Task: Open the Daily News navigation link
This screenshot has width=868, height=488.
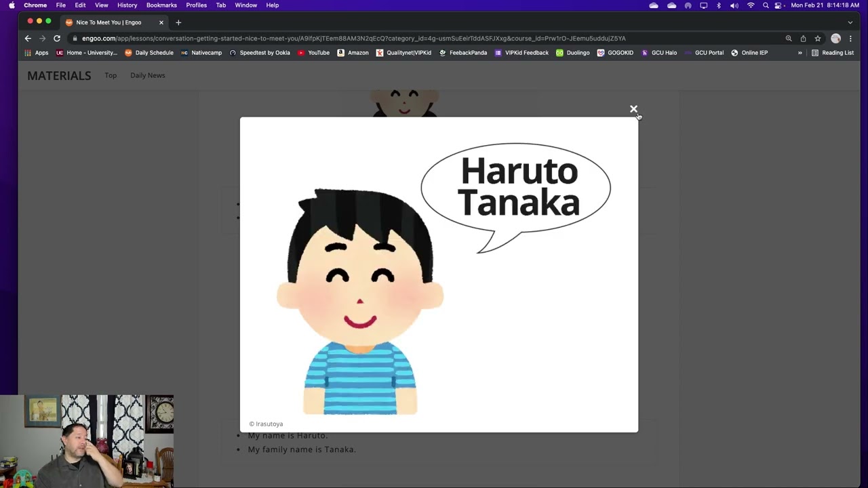Action: click(147, 75)
